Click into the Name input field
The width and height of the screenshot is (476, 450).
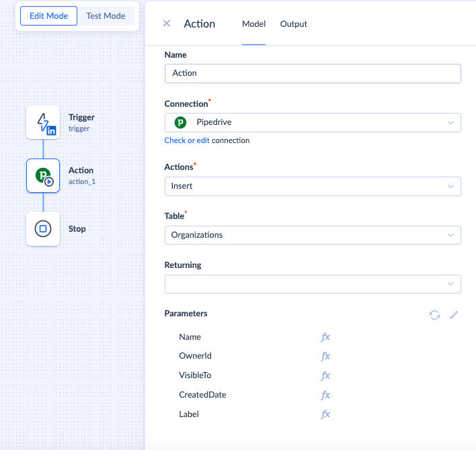(313, 73)
